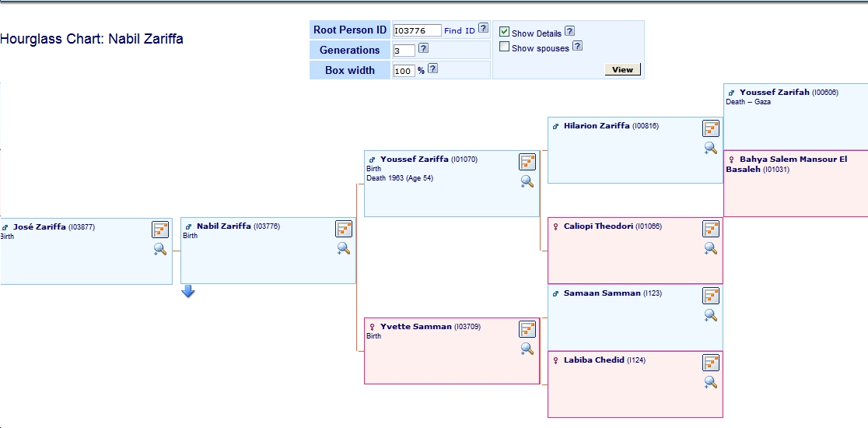Enable the Show spouses checkbox
This screenshot has height=428, width=868.
tap(504, 47)
